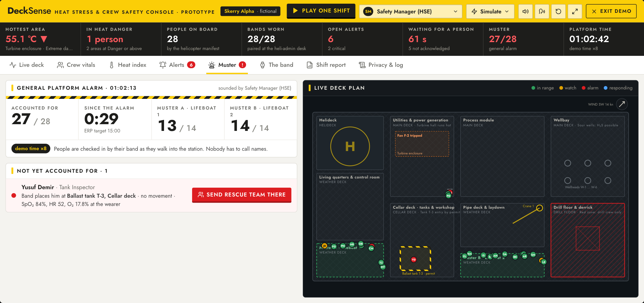Click Send Rescue Team There button
The width and height of the screenshot is (644, 303).
(x=241, y=195)
